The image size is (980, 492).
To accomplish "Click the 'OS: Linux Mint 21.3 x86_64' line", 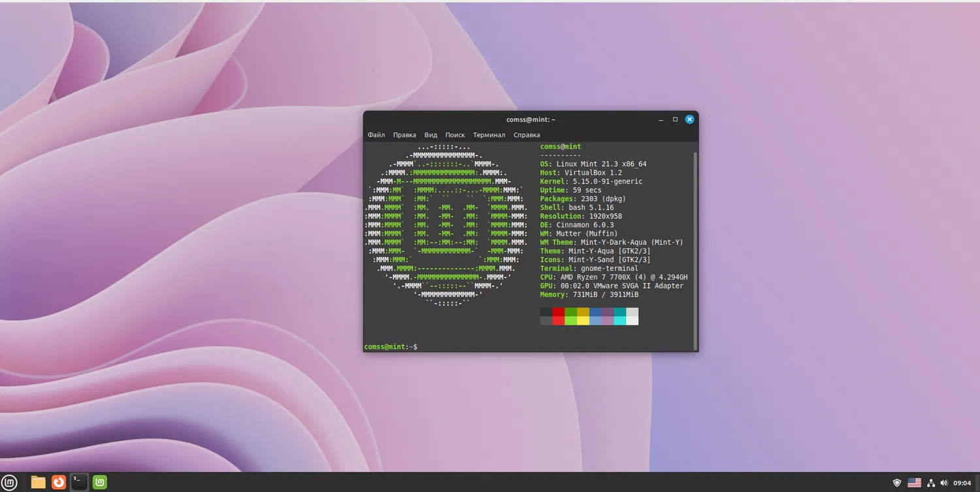I will coord(593,164).
